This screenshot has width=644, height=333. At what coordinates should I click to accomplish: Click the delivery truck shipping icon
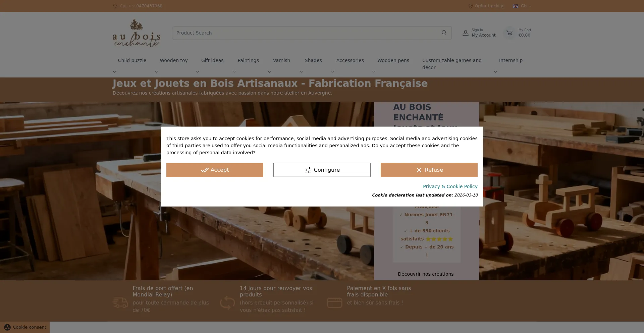pyautogui.click(x=120, y=302)
